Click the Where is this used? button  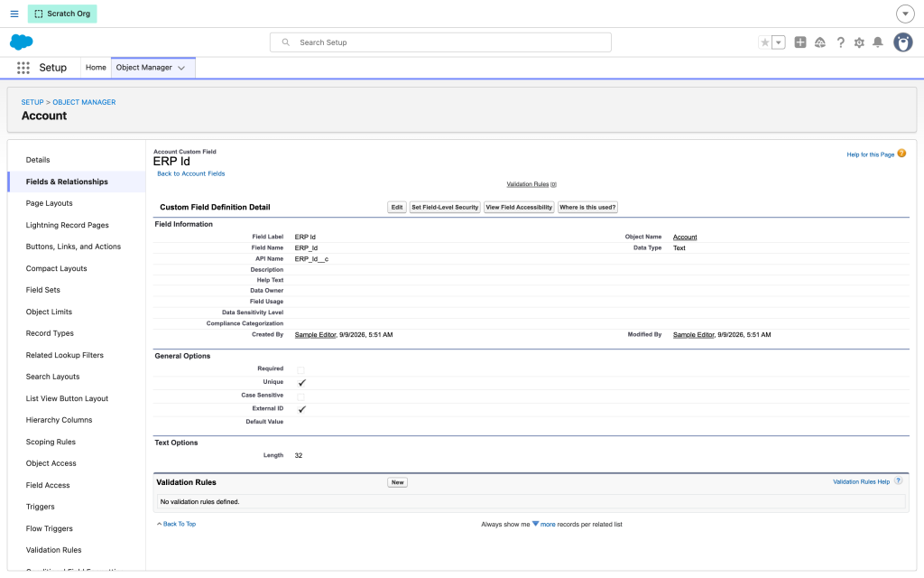click(587, 207)
